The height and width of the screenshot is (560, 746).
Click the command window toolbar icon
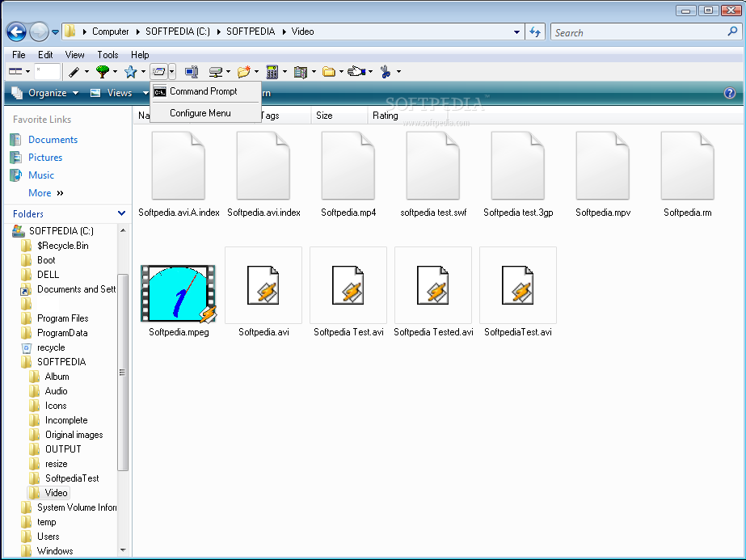(x=158, y=72)
